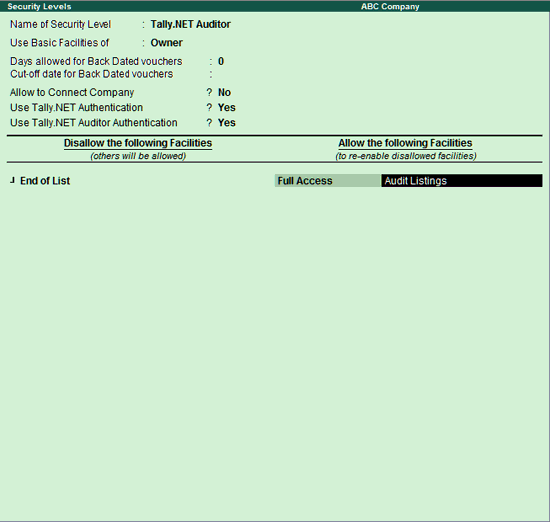Select End of List in disallow column
550x522 pixels.
click(x=45, y=181)
